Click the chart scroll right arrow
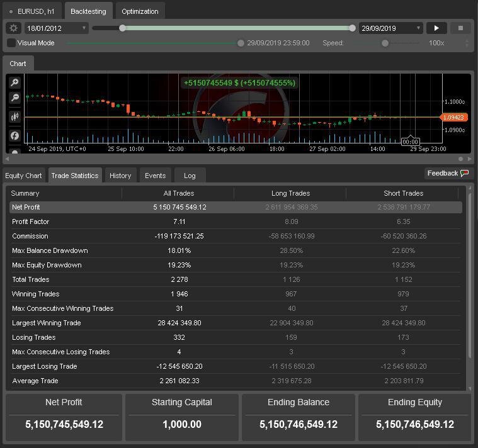The width and height of the screenshot is (478, 448). [x=469, y=159]
